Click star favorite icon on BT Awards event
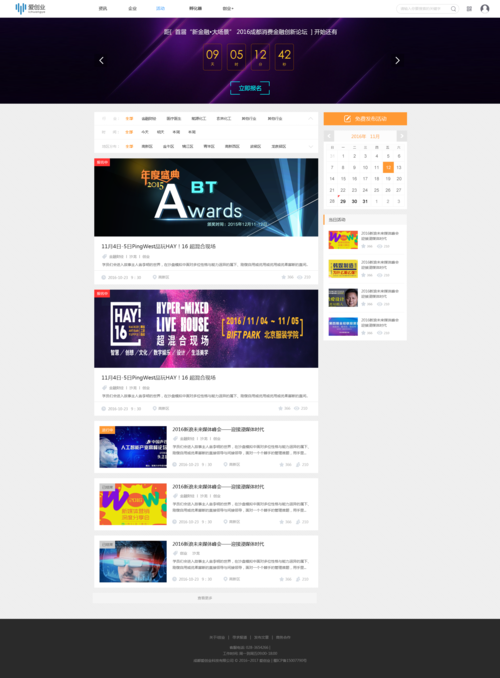This screenshot has width=500, height=678. [284, 277]
